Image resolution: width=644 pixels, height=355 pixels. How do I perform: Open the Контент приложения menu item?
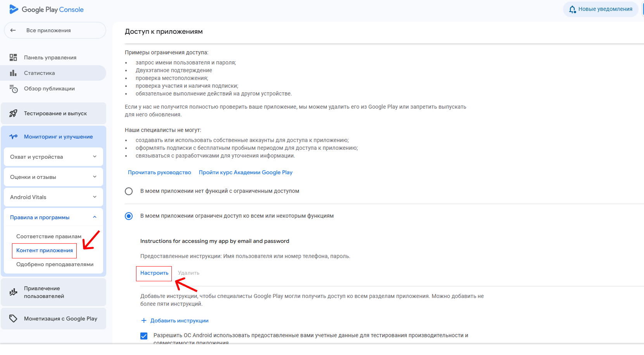pyautogui.click(x=45, y=251)
